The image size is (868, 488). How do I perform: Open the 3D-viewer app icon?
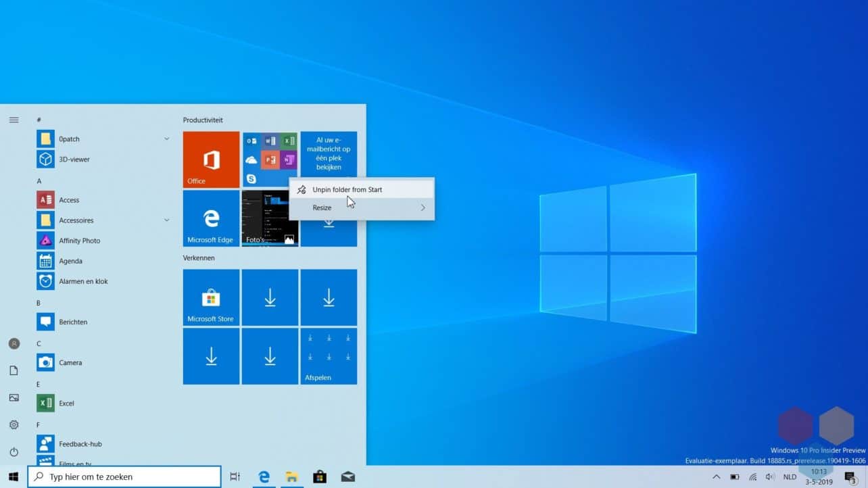click(45, 159)
